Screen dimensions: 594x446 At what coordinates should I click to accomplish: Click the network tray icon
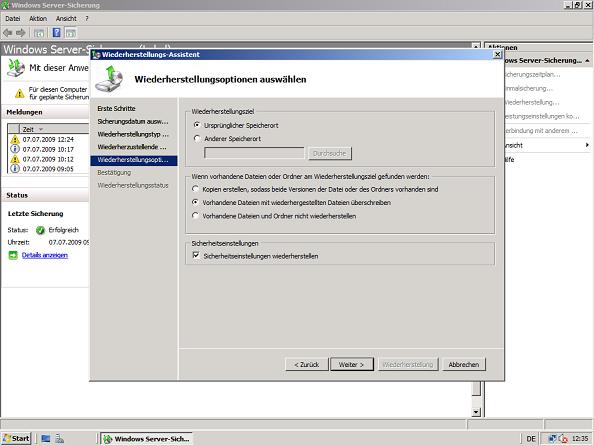pos(552,439)
